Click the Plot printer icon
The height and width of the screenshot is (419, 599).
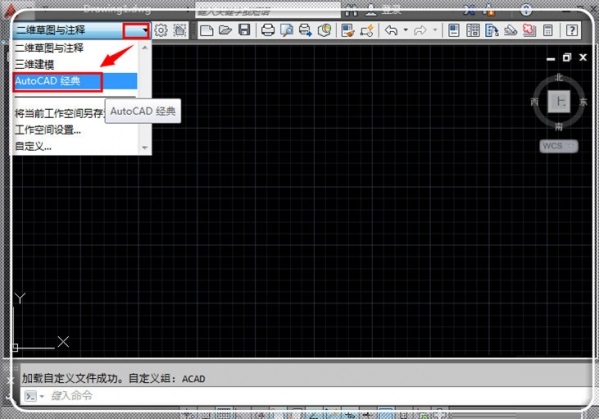click(x=268, y=30)
